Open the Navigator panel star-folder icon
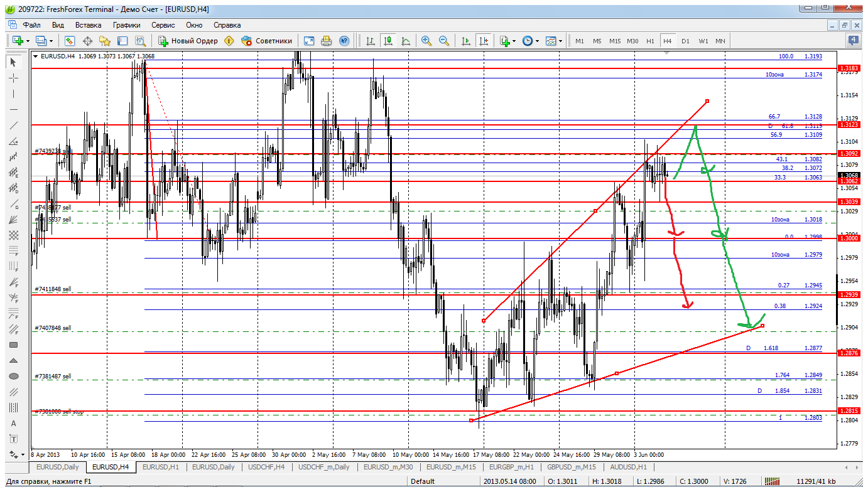This screenshot has width=868, height=492. coord(105,41)
